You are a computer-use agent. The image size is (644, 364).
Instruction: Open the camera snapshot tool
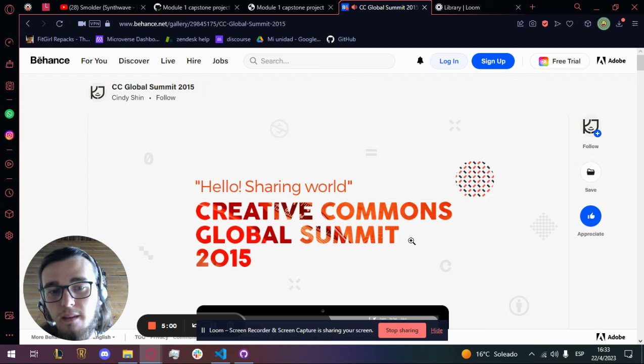[533, 24]
